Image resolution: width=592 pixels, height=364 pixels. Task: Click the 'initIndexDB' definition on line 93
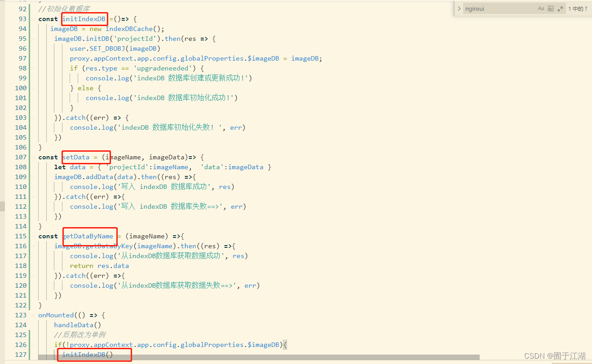pyautogui.click(x=84, y=19)
